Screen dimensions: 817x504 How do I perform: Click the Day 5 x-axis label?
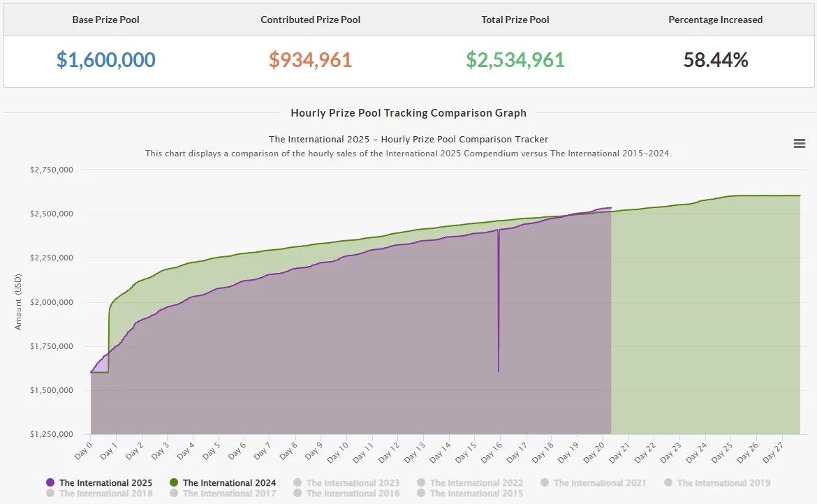[x=212, y=451]
